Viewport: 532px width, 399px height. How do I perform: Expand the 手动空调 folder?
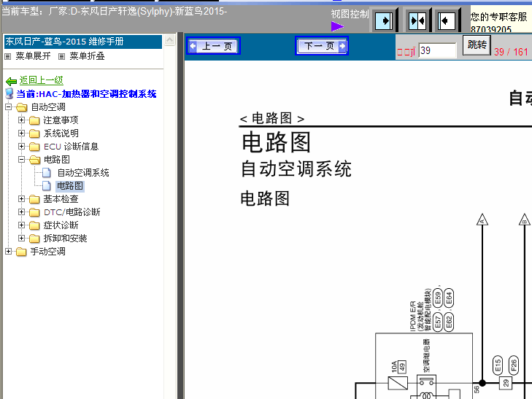9,251
